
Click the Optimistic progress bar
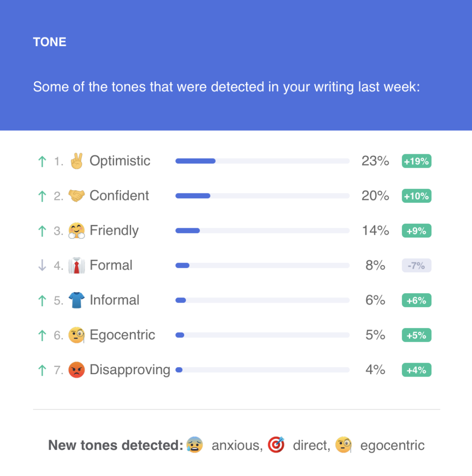pyautogui.click(x=262, y=161)
